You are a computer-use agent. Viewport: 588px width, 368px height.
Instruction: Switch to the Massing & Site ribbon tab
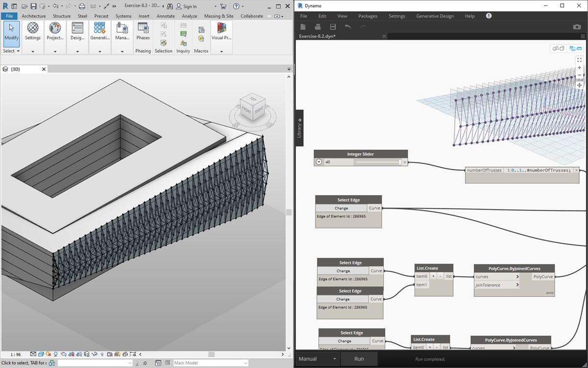pyautogui.click(x=219, y=16)
